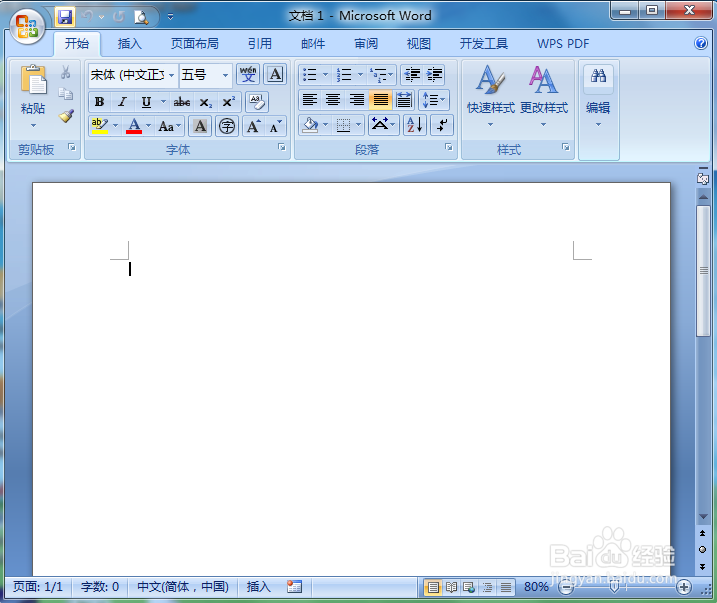Screen dimensions: 717x603
Task: Open print preview from quick access toolbar
Action: [141, 17]
